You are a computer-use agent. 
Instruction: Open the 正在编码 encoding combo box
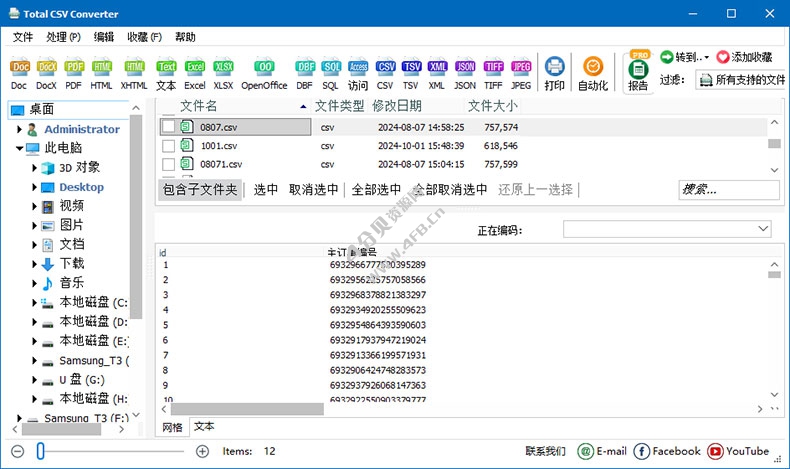(667, 229)
